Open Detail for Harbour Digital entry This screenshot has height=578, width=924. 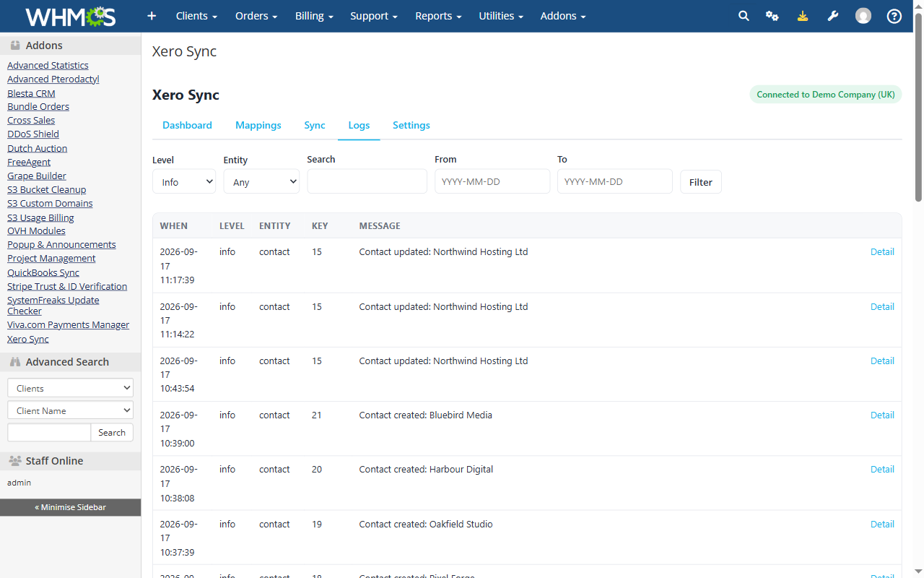pos(882,469)
